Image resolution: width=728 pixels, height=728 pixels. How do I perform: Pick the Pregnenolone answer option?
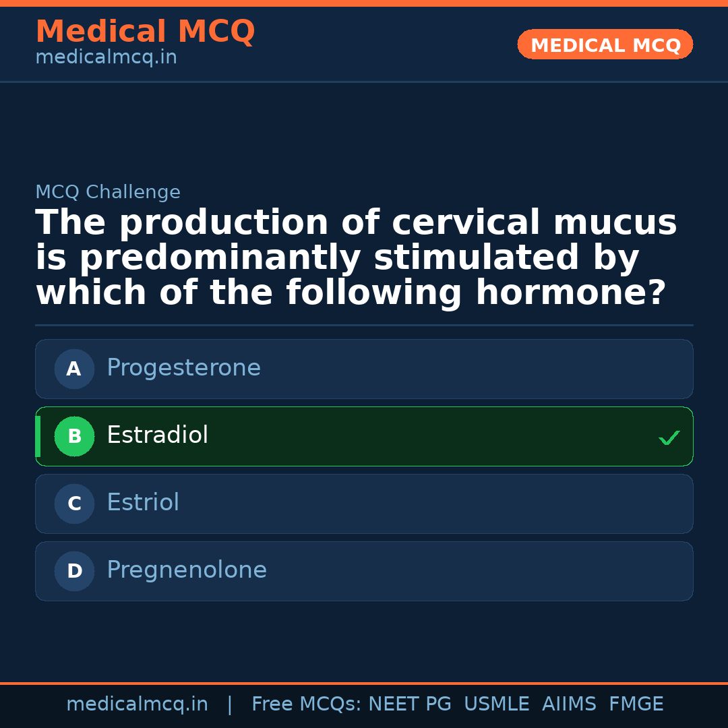(364, 571)
